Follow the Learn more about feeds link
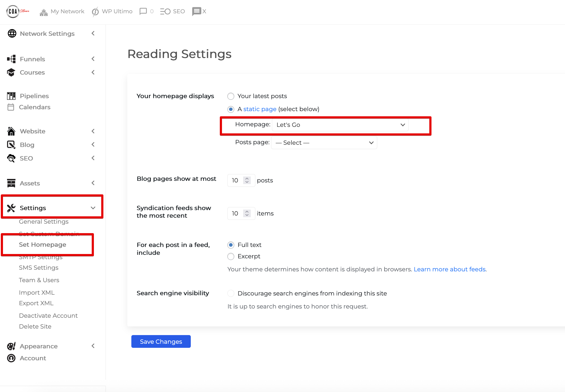The height and width of the screenshot is (392, 565). 449,269
